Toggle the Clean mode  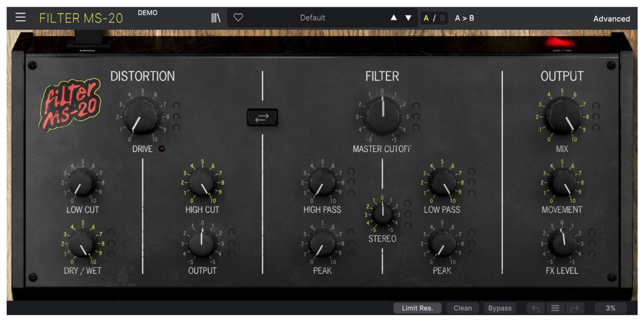tap(463, 308)
